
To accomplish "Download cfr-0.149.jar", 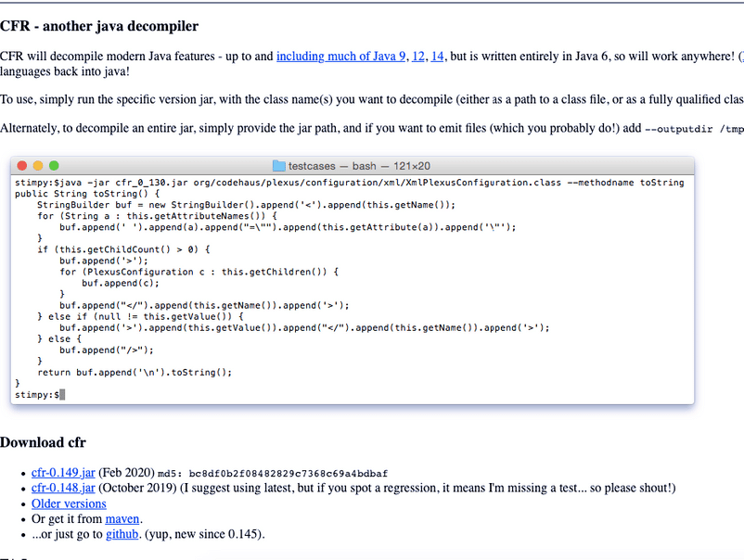I will tap(63, 473).
